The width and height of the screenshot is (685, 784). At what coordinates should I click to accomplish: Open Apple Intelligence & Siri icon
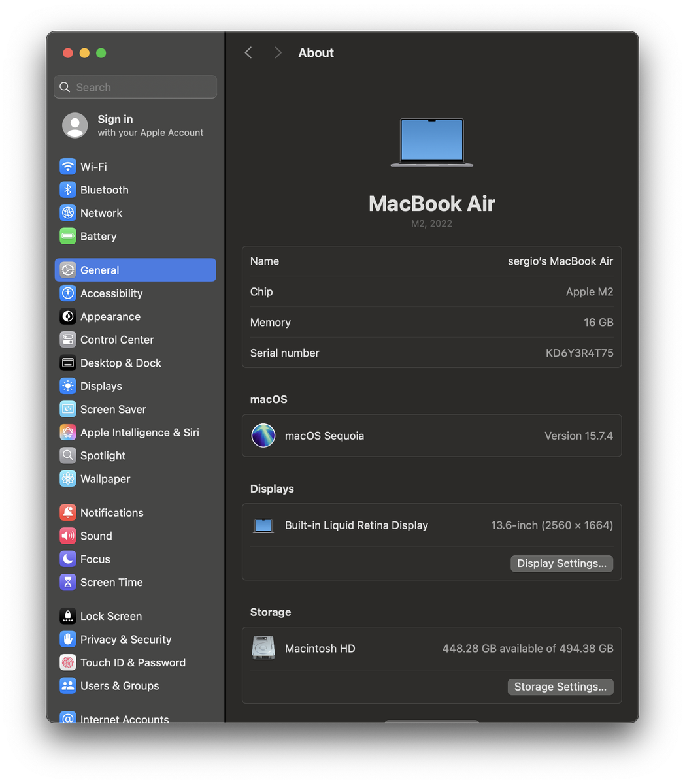click(68, 433)
